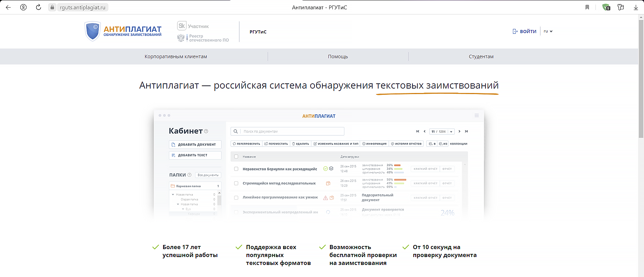Collapse the first Новая папка tree node
The width and height of the screenshot is (644, 277).
click(173, 194)
